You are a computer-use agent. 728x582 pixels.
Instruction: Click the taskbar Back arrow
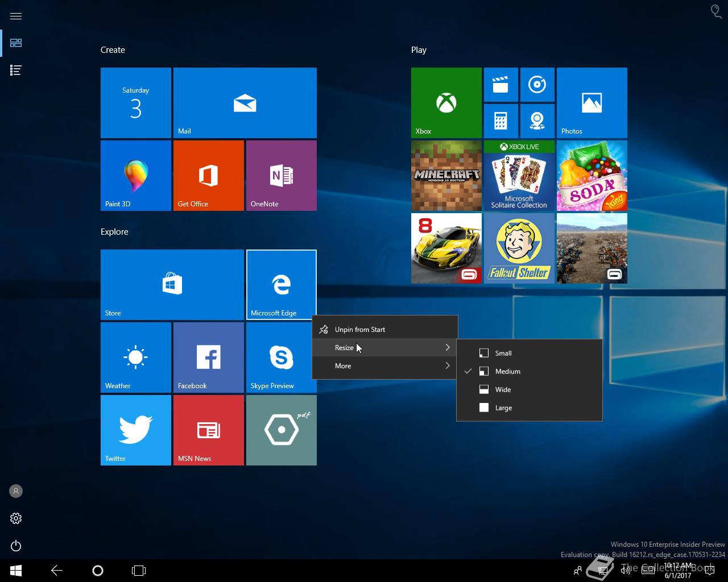click(x=57, y=571)
